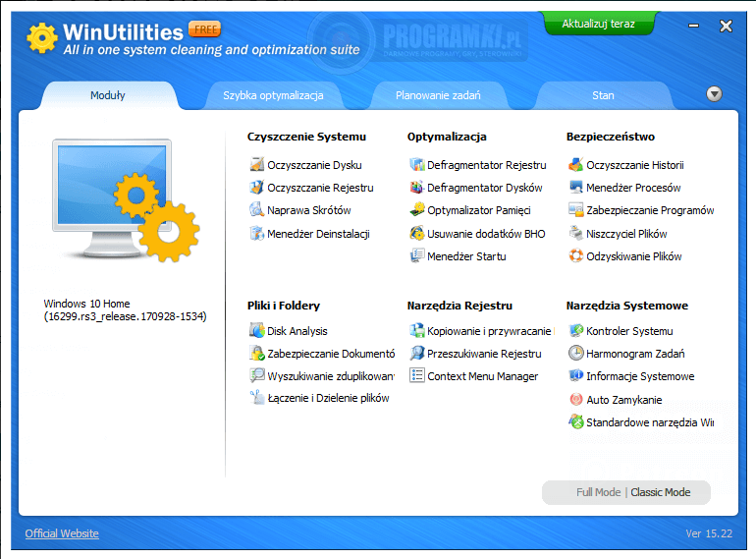Click the Wyszukiwanie zduplikowanych icon
756x559 pixels.
tap(256, 375)
